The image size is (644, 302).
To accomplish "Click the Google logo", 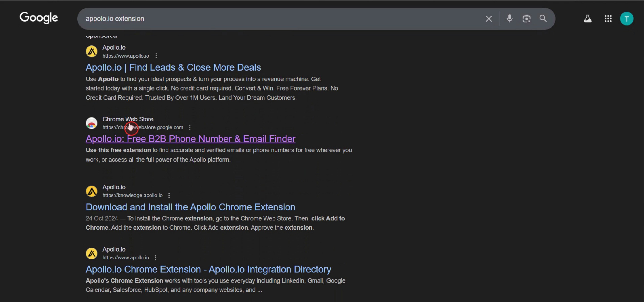I will tap(39, 18).
